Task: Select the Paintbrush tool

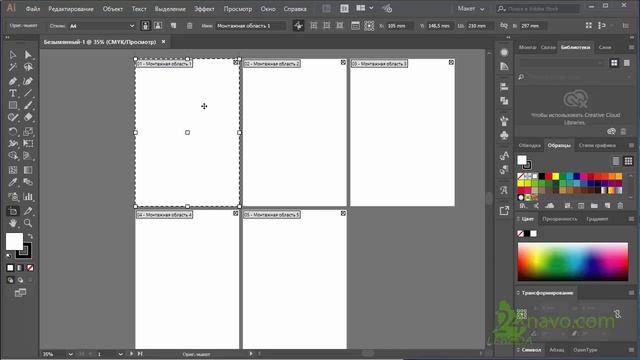Action: coord(28,105)
